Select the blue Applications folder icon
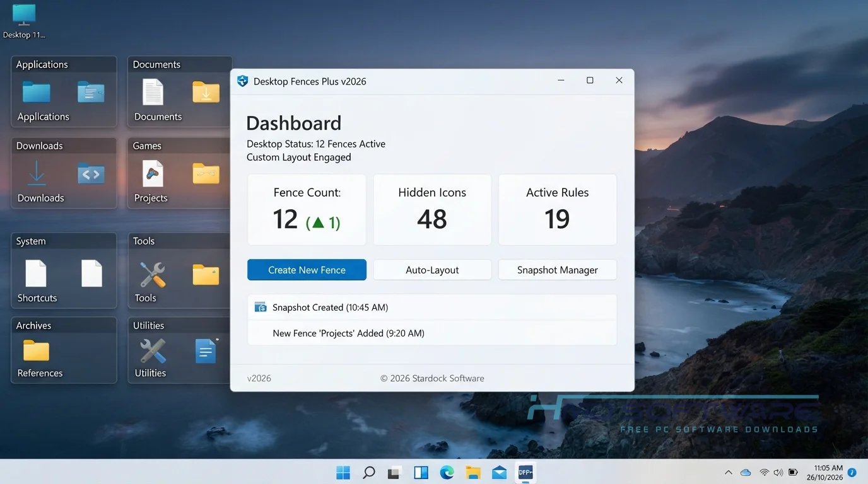The height and width of the screenshot is (484, 868). coord(36,92)
